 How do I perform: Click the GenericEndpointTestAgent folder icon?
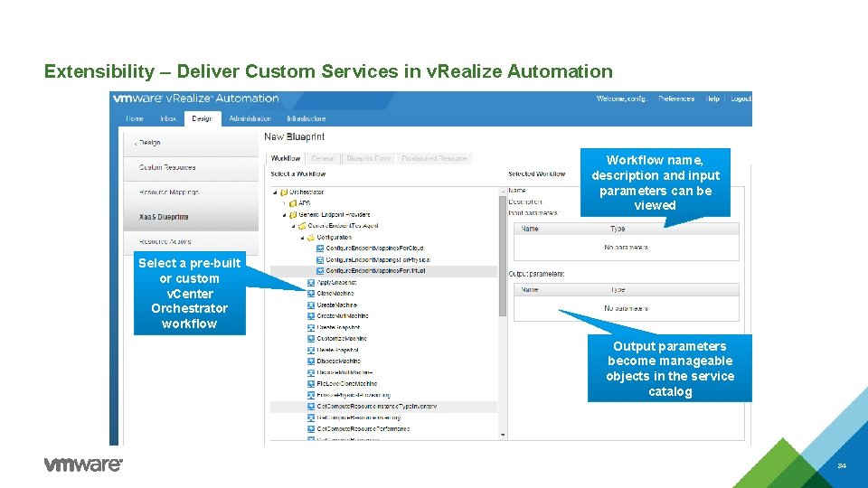tap(302, 226)
